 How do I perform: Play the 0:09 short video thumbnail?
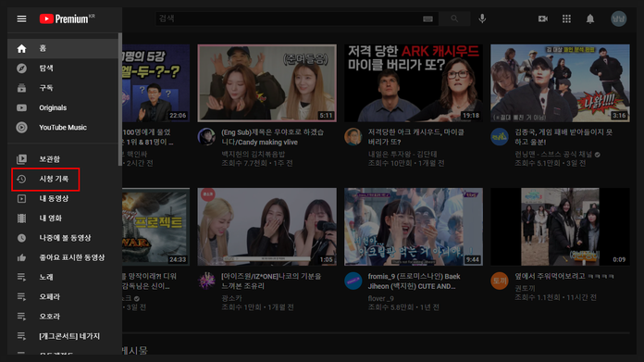[560, 227]
